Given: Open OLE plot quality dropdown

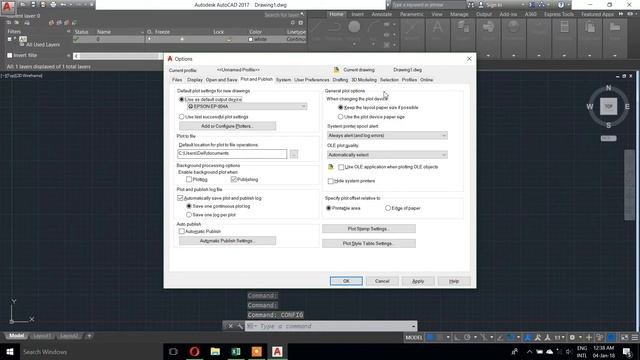Looking at the screenshot, I should click(x=387, y=155).
